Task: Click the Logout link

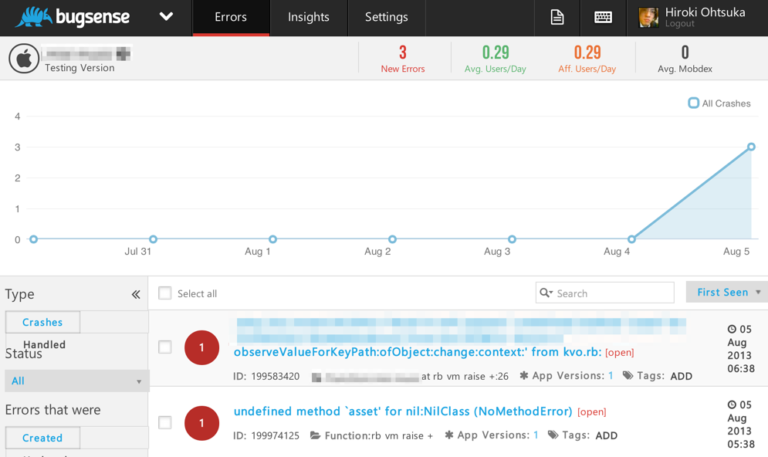Action: click(x=679, y=24)
